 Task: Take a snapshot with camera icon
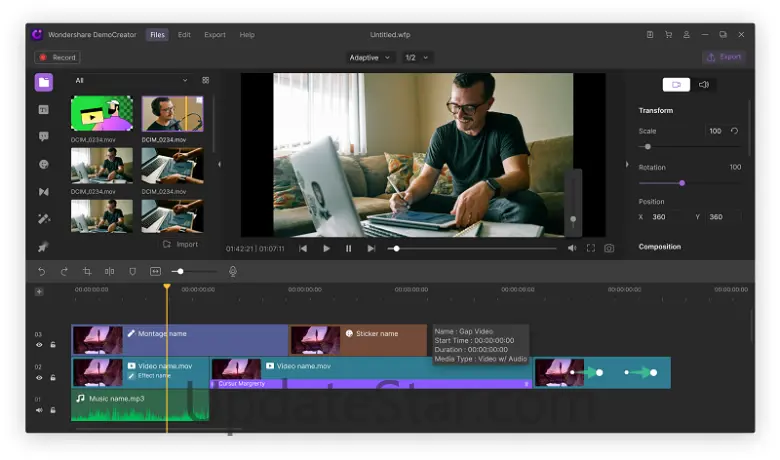coord(609,248)
